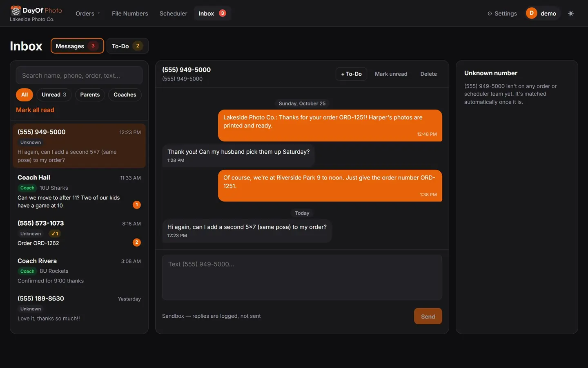The height and width of the screenshot is (368, 588).
Task: Click the orange demo user avatar
Action: point(531,13)
